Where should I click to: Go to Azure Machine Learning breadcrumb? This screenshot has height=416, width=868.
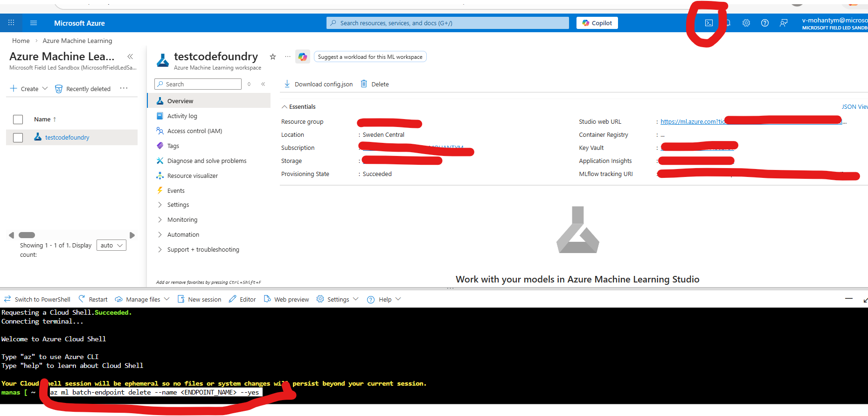(x=77, y=41)
